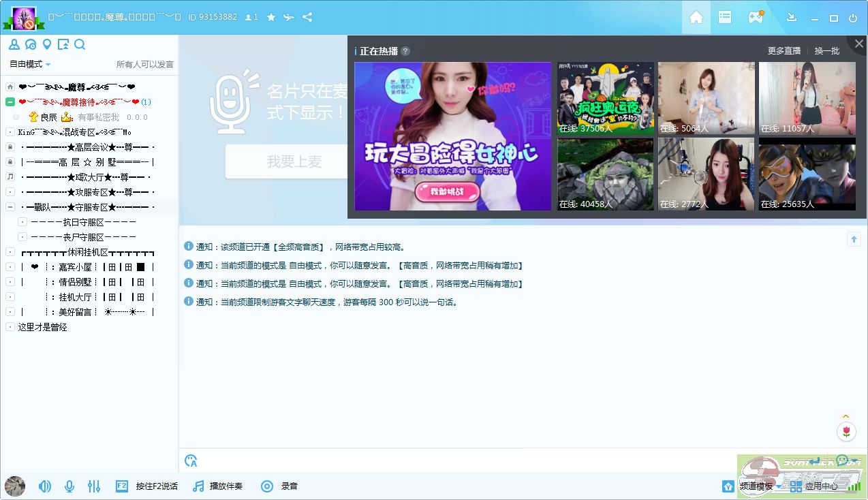Send a flower with the tulip icon
The image size is (868, 500).
(x=846, y=431)
